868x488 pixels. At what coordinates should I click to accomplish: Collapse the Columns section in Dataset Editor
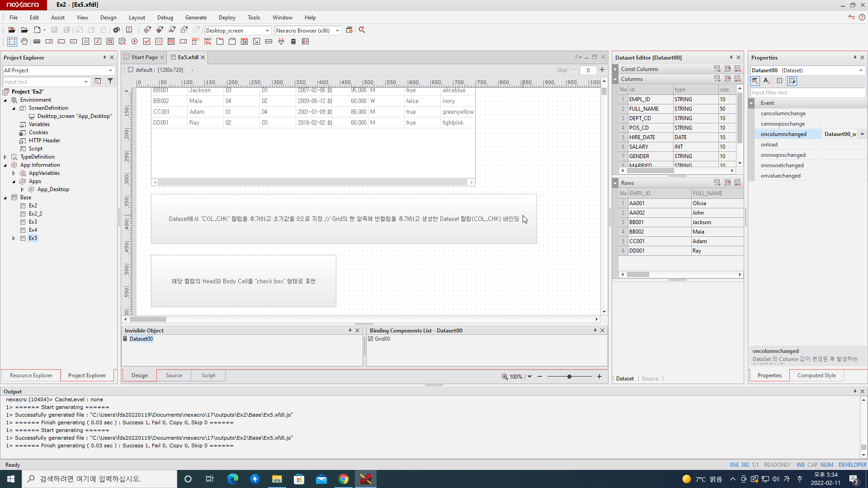tap(615, 79)
